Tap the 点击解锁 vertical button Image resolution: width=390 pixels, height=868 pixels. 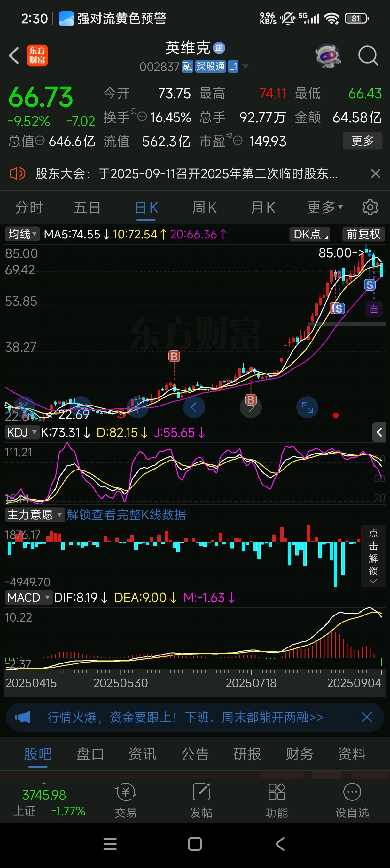pos(373,556)
